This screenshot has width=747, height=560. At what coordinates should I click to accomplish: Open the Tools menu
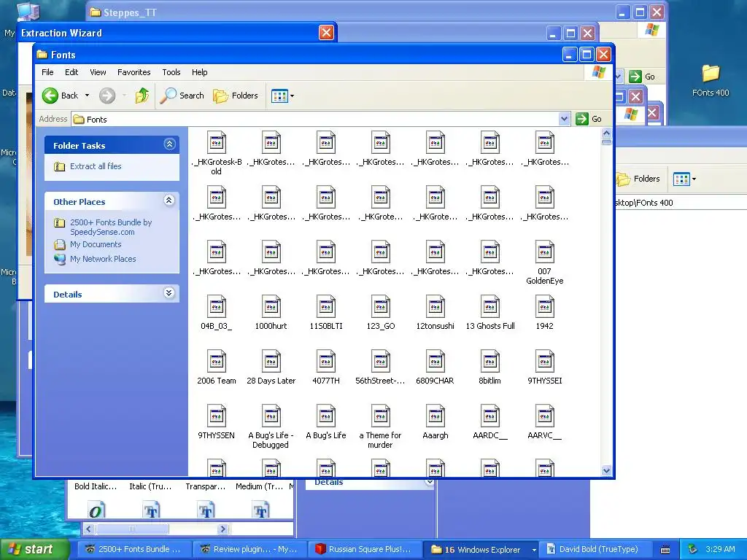(x=171, y=72)
